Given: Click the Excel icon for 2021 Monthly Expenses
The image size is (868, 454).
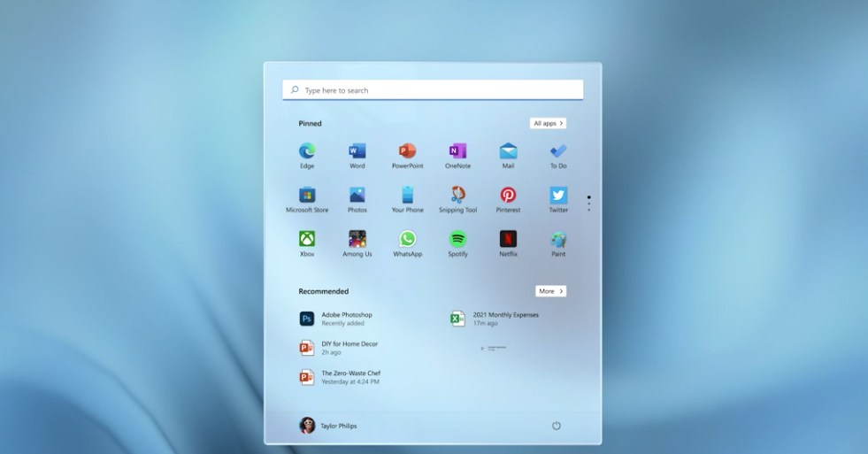Looking at the screenshot, I should pyautogui.click(x=457, y=319).
